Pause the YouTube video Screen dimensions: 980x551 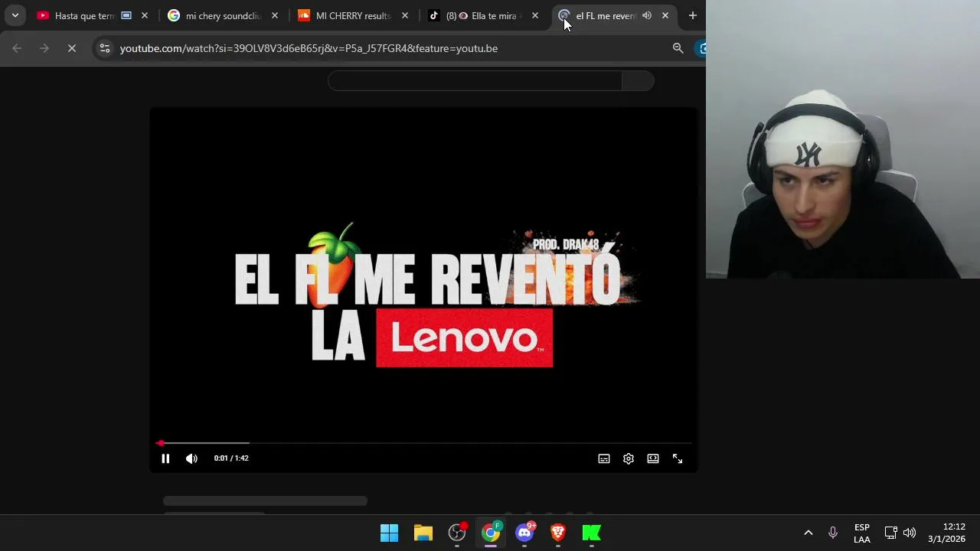(x=165, y=458)
